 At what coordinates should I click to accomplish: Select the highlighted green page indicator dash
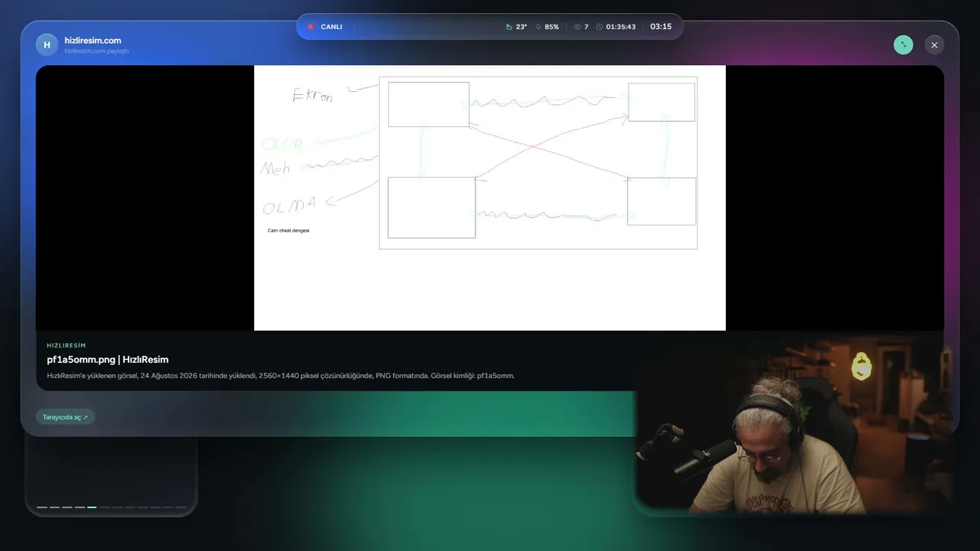coord(92,507)
